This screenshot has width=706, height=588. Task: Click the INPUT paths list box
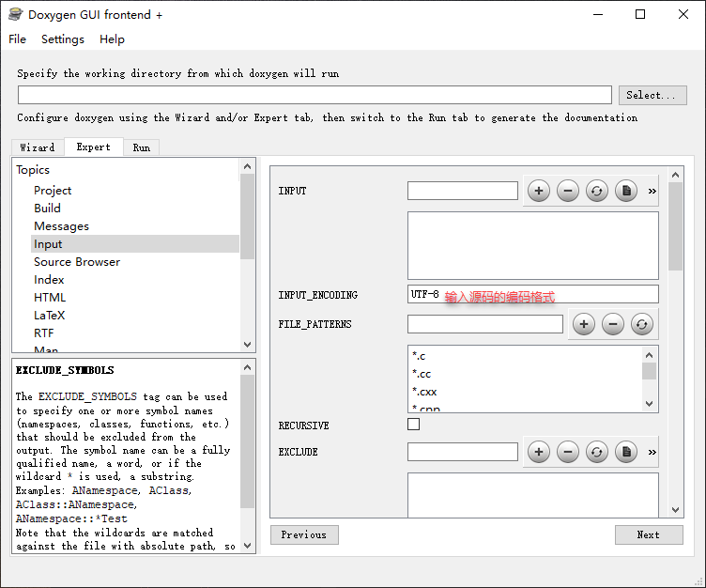(x=533, y=245)
